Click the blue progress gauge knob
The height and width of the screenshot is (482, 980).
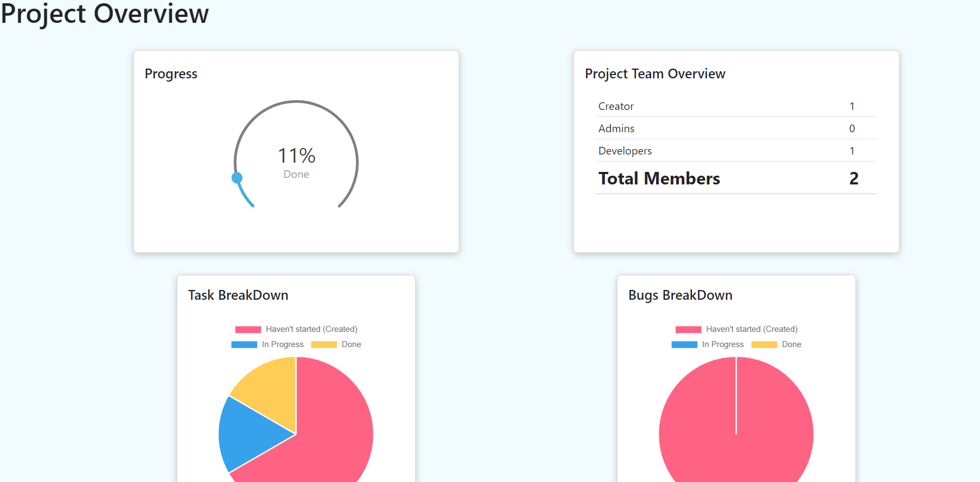coord(237,178)
